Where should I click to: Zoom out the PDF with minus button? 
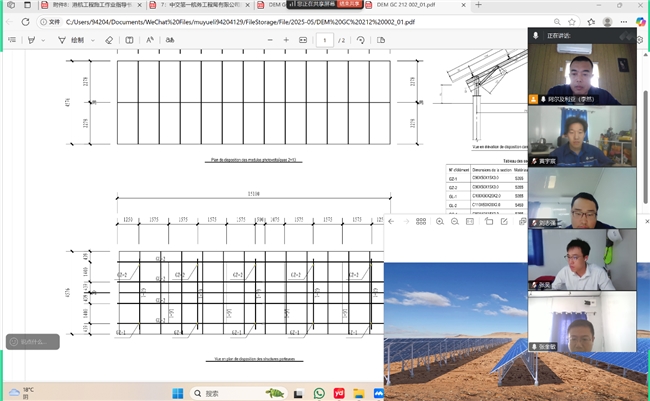coord(270,40)
